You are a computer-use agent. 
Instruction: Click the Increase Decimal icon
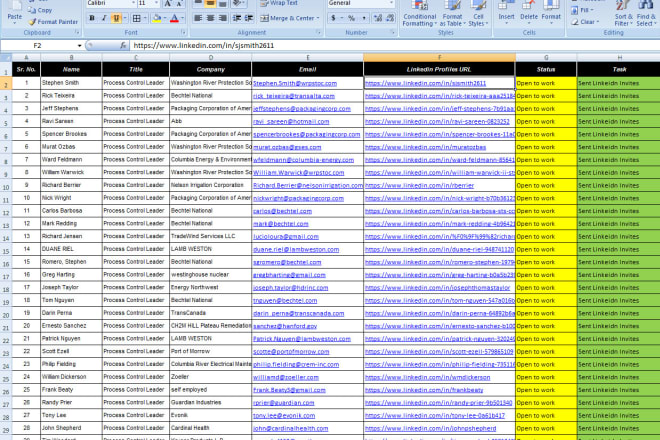tap(378, 18)
